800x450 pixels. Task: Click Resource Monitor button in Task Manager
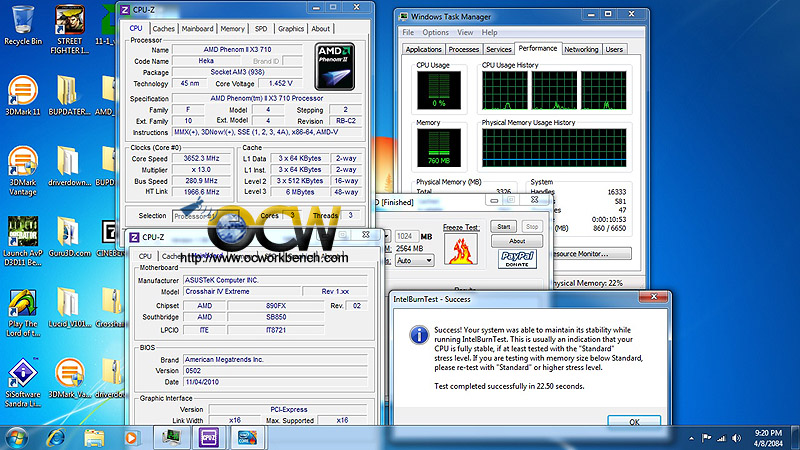click(592, 254)
